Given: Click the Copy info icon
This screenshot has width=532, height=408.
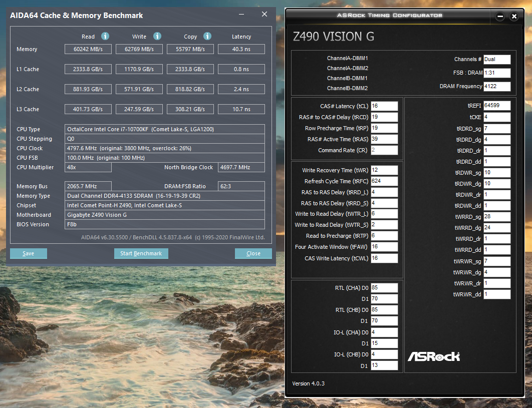Looking at the screenshot, I should point(207,36).
